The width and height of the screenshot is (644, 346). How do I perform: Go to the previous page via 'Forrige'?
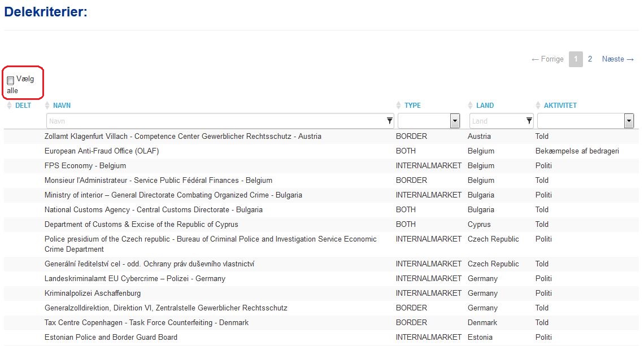[x=547, y=59]
